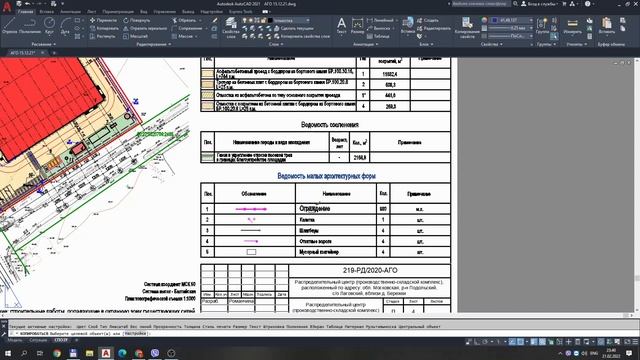Image resolution: width=640 pixels, height=360 pixels.
Task: Expand the Рисование panel
Action: (44, 44)
